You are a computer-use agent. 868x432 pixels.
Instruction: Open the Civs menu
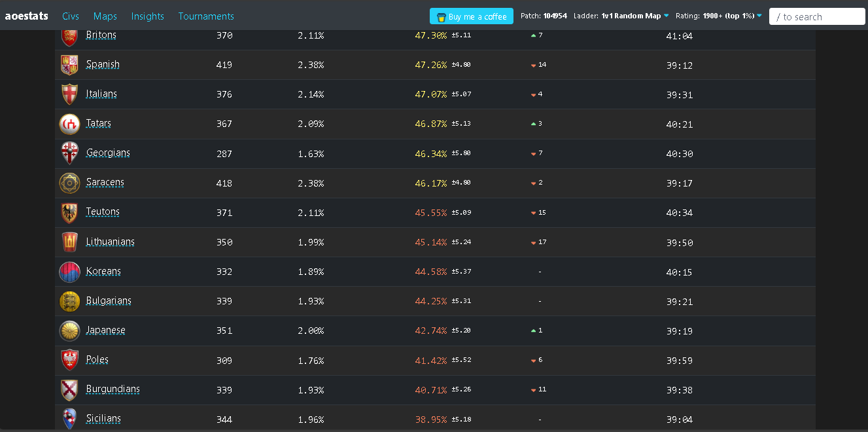point(71,16)
